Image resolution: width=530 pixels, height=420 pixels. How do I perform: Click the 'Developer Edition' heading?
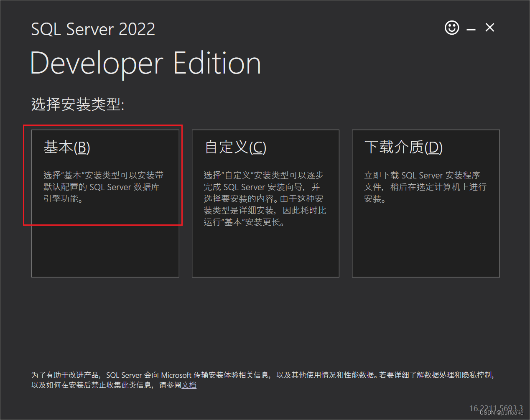(146, 63)
